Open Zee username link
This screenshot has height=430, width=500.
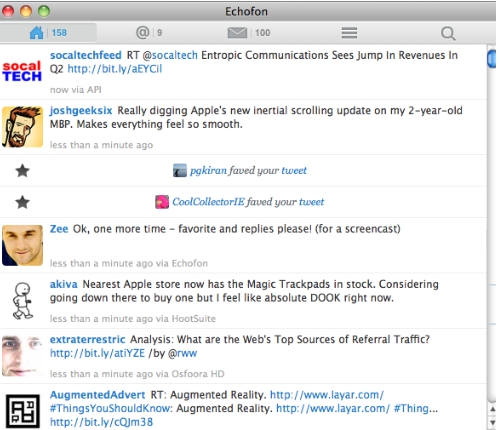(x=59, y=229)
